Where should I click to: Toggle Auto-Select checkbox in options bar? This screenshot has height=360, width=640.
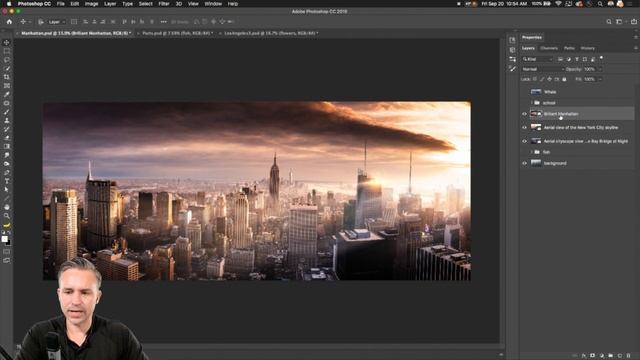click(x=41, y=22)
